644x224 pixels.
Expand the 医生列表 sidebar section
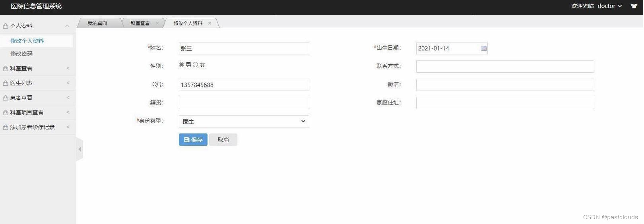[68, 83]
